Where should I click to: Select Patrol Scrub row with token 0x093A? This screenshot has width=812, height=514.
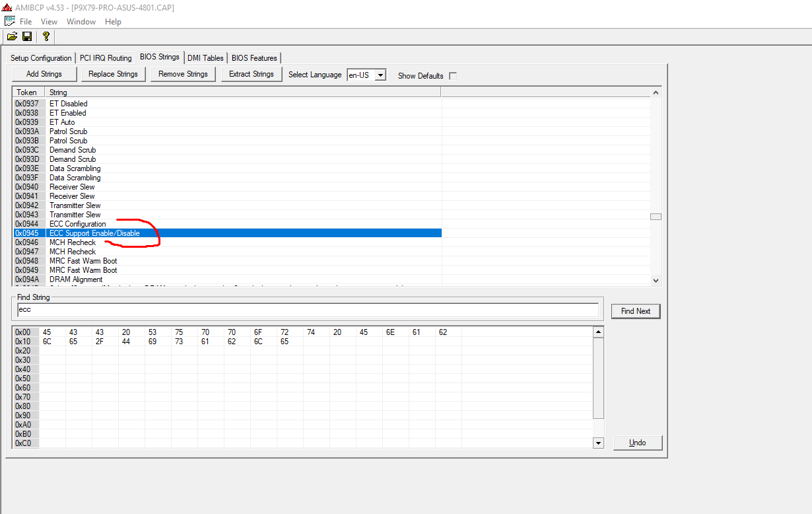tap(227, 131)
